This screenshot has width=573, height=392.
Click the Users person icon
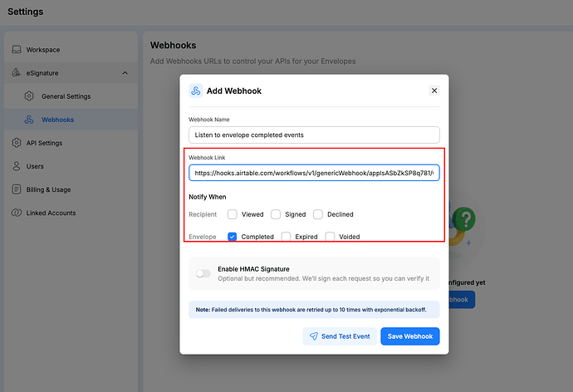click(x=17, y=166)
